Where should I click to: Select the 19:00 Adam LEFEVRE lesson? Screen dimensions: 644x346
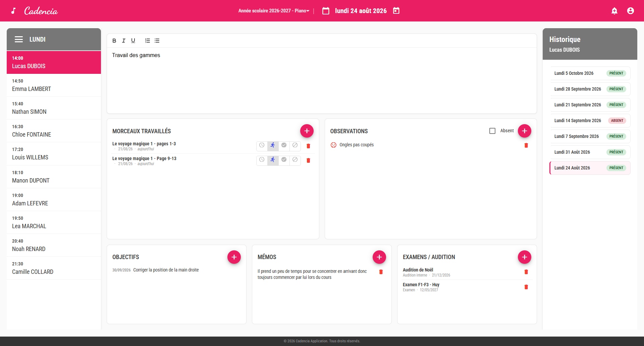54,200
